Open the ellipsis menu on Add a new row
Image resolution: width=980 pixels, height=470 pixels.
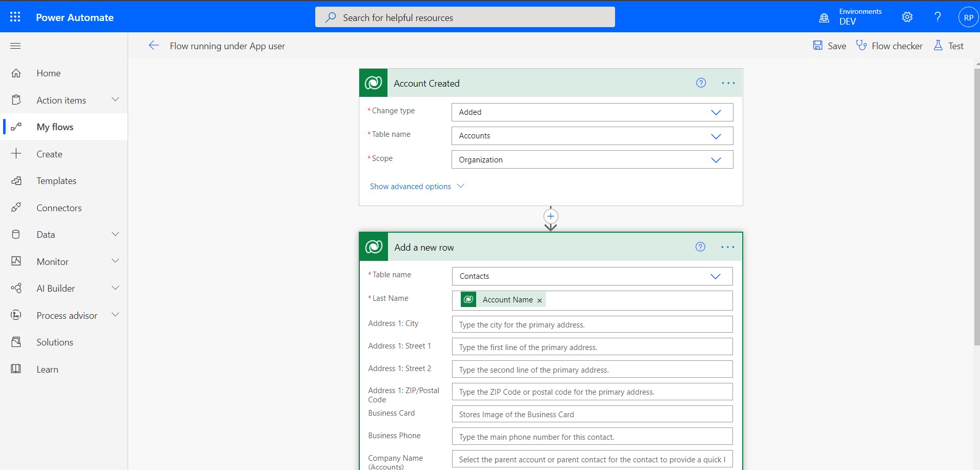tap(727, 247)
